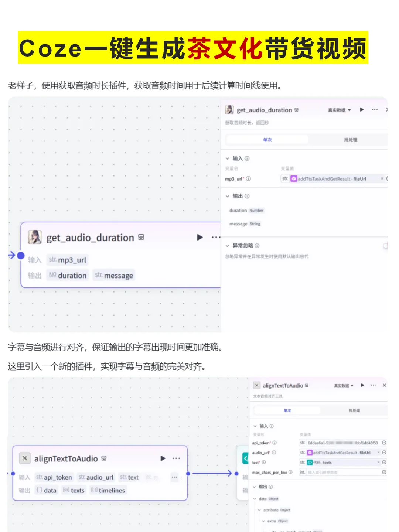Click max_chars_per_line input field

point(340,473)
